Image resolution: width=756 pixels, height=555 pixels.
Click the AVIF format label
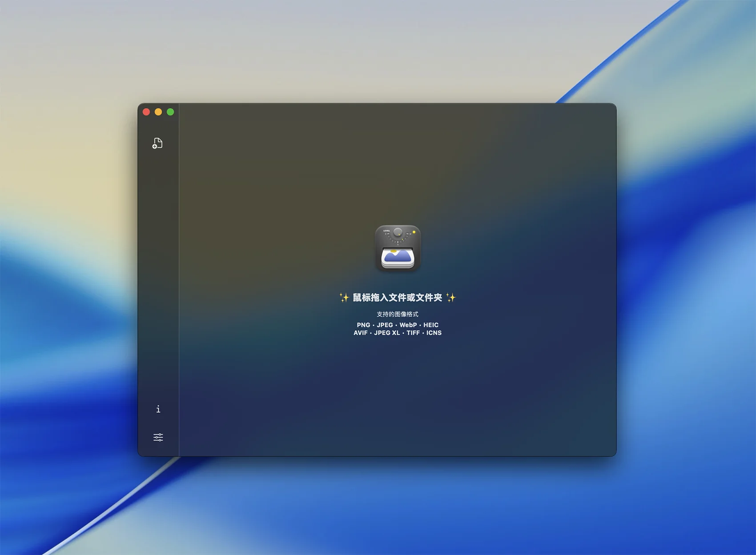(x=360, y=333)
